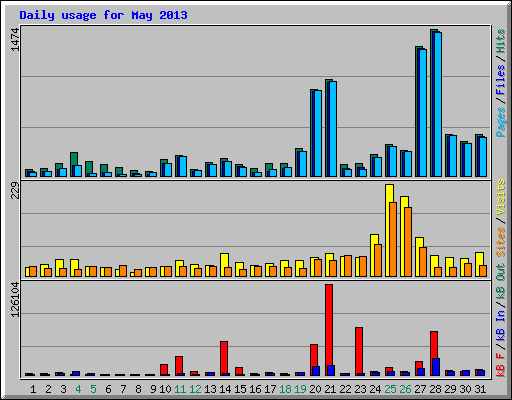Click the green weekend day label 26
Screen dimensions: 512x400
(405, 389)
